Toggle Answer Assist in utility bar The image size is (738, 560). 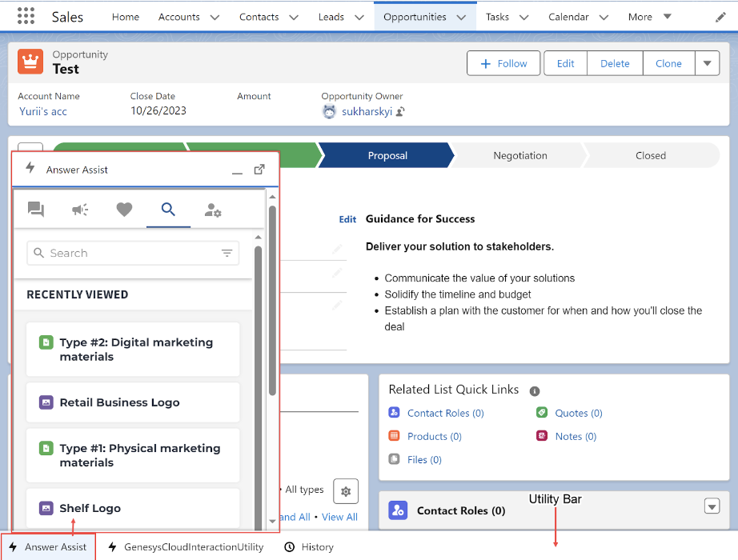[49, 547]
